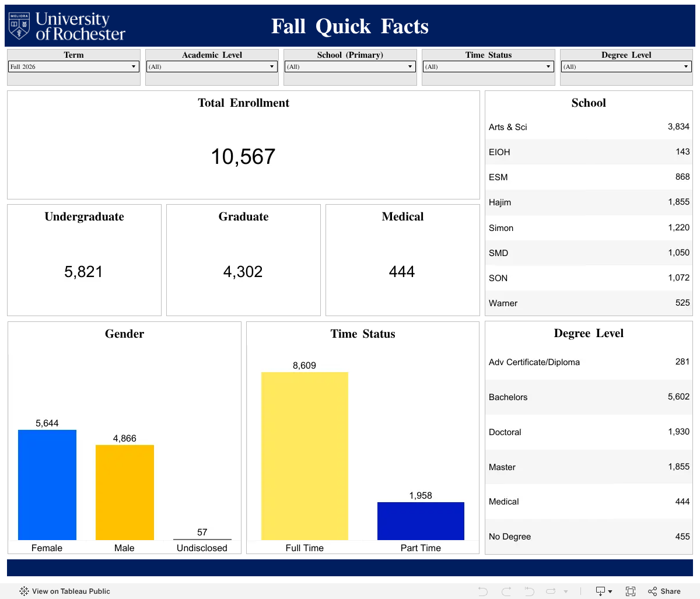The image size is (700, 599).
Task: Select the yellow Full Time bar
Action: (304, 456)
